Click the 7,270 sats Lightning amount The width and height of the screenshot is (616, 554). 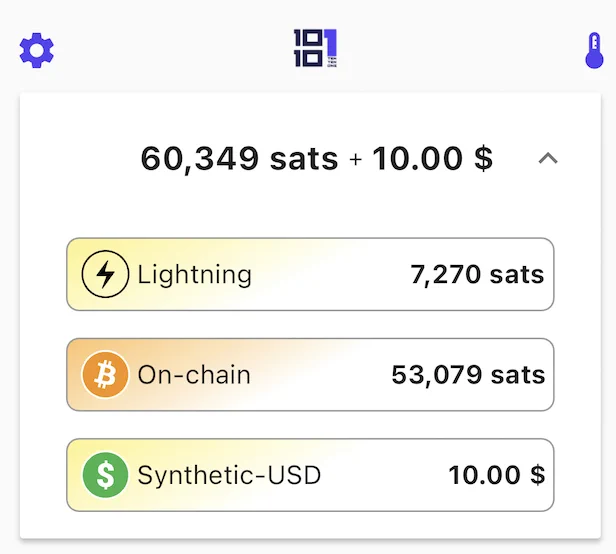[477, 275]
